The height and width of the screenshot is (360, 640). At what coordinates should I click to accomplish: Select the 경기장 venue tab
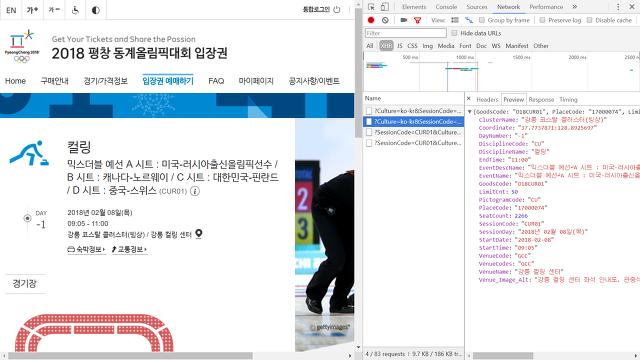tap(24, 284)
